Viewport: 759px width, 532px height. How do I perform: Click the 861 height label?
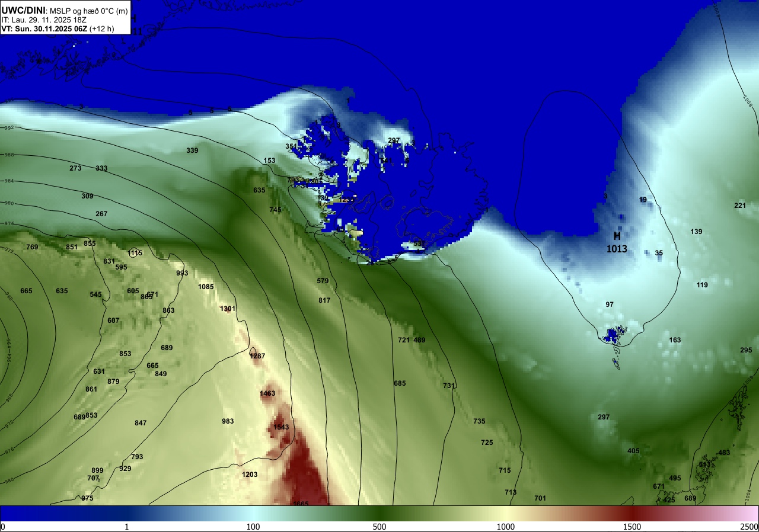(x=91, y=389)
